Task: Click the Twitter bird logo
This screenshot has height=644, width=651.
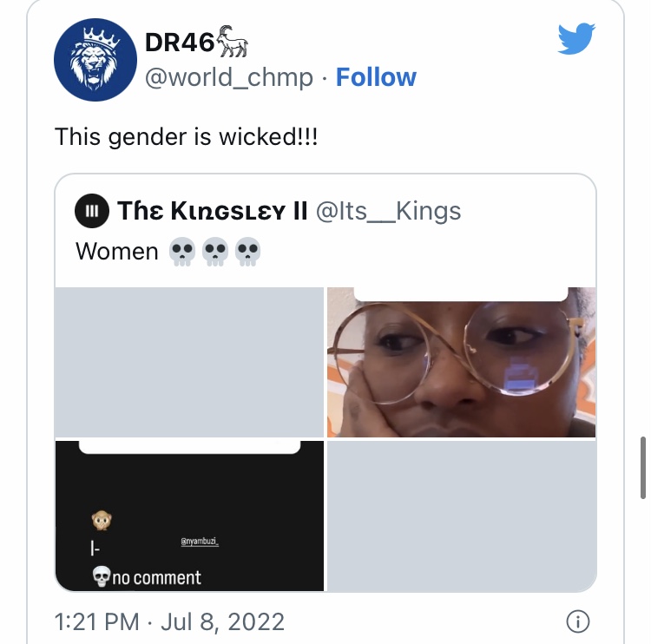Action: click(576, 38)
